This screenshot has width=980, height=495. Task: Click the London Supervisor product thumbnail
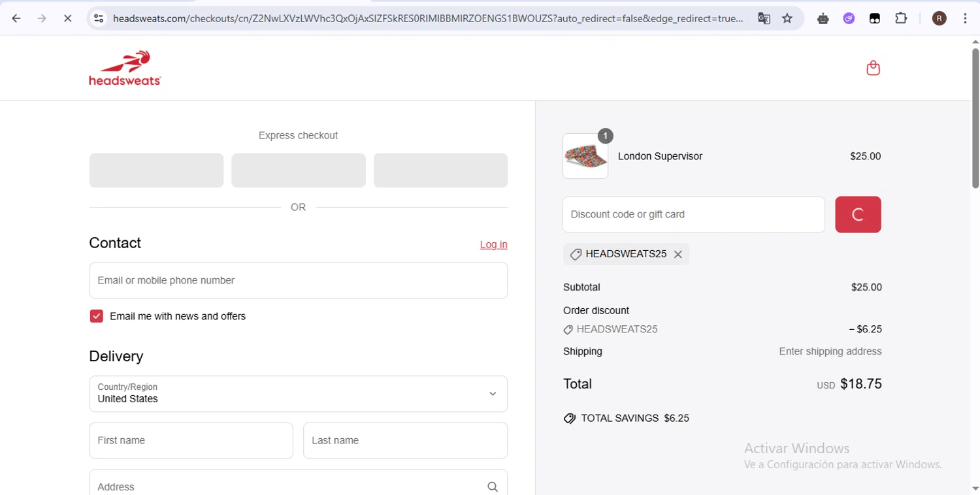click(x=585, y=156)
